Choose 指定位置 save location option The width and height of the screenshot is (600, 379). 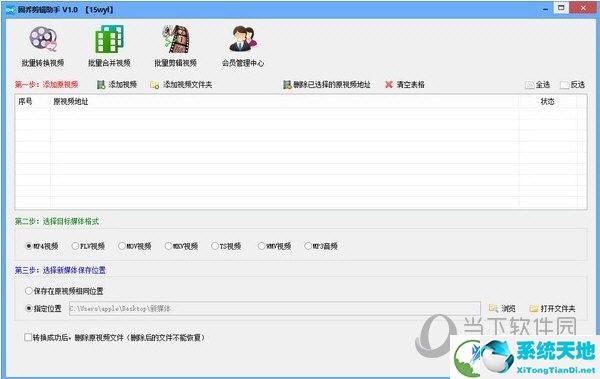43,308
